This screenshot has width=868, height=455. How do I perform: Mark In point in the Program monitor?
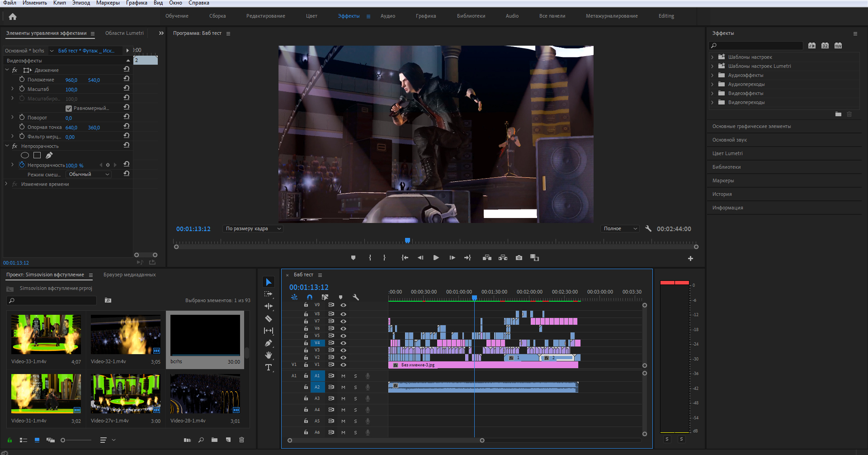click(370, 258)
